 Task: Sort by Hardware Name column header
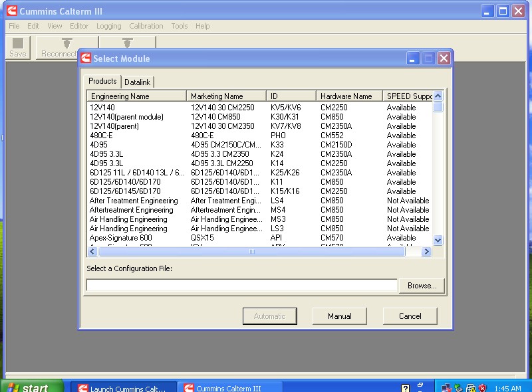tap(350, 96)
